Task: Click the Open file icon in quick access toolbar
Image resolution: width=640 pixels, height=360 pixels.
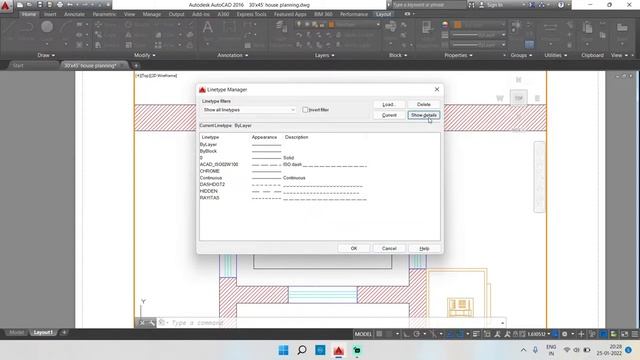Action: pyautogui.click(x=29, y=5)
